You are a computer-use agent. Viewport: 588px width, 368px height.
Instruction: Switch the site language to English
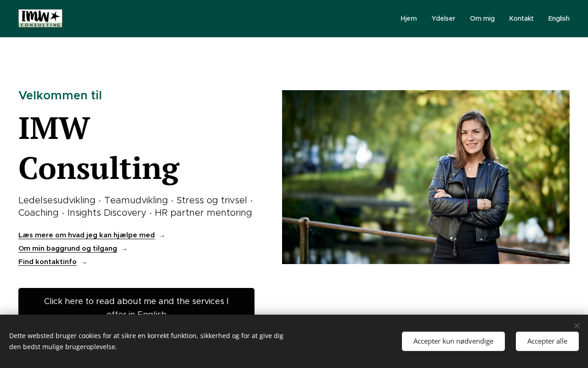pyautogui.click(x=559, y=18)
